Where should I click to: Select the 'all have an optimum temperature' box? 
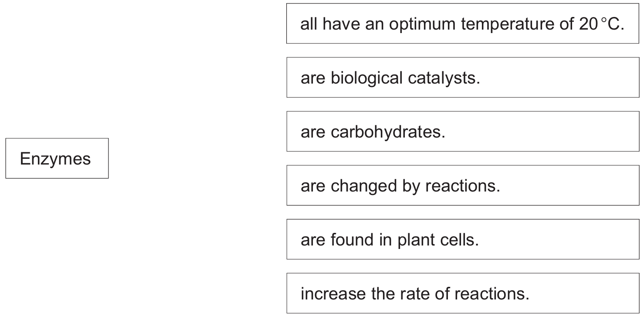point(462,24)
